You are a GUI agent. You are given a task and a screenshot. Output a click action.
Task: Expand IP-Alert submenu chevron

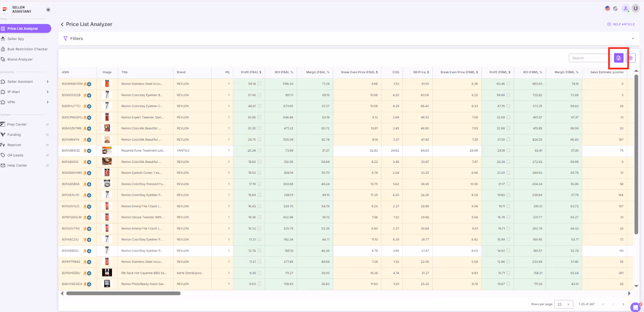[47, 92]
